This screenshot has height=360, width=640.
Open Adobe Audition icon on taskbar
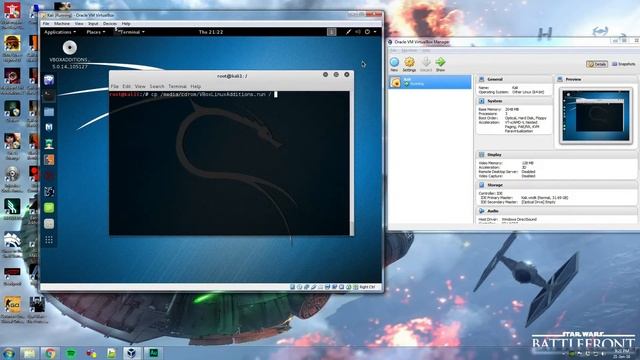pyautogui.click(x=153, y=353)
